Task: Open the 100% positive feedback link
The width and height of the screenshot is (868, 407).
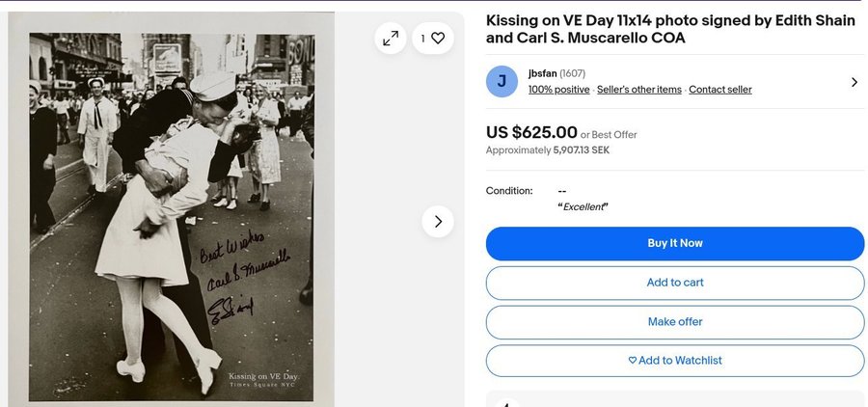Action: coord(558,90)
